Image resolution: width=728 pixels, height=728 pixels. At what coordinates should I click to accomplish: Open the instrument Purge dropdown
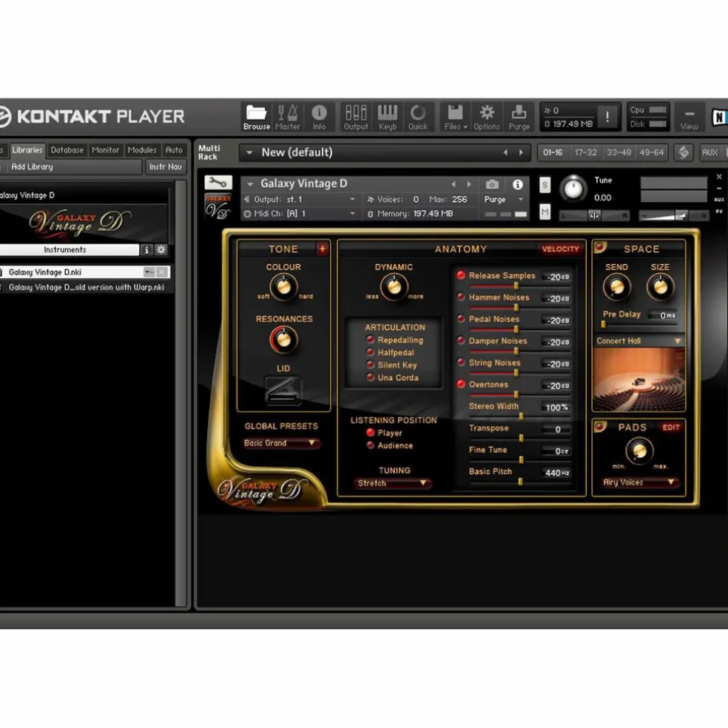point(504,199)
